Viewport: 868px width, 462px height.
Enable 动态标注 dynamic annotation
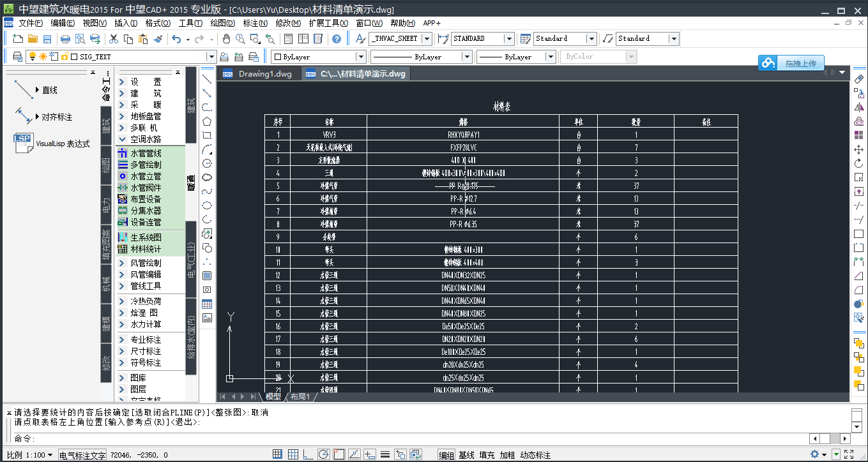coord(534,454)
